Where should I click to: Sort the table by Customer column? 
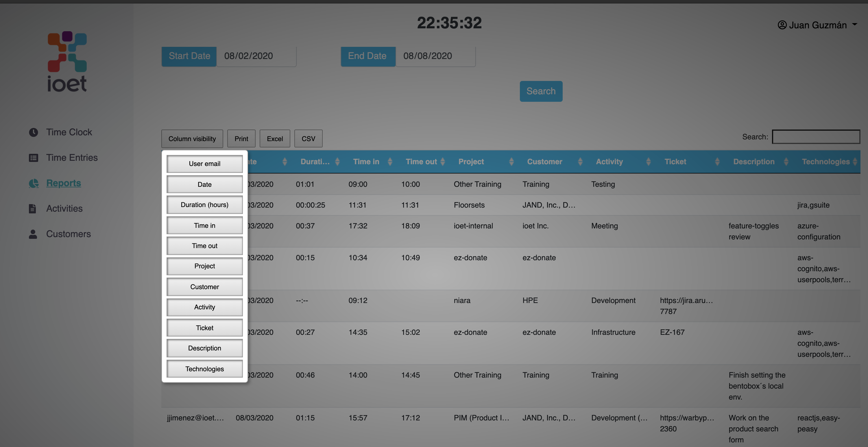544,162
